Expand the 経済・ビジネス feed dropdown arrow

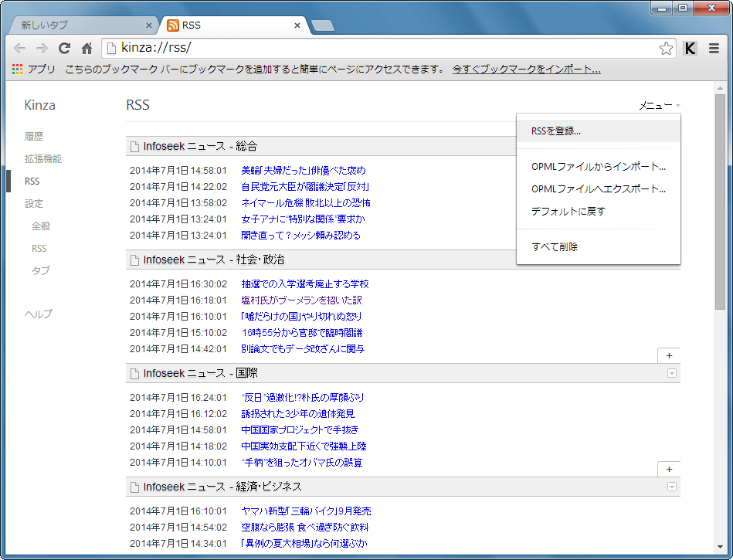[x=671, y=487]
